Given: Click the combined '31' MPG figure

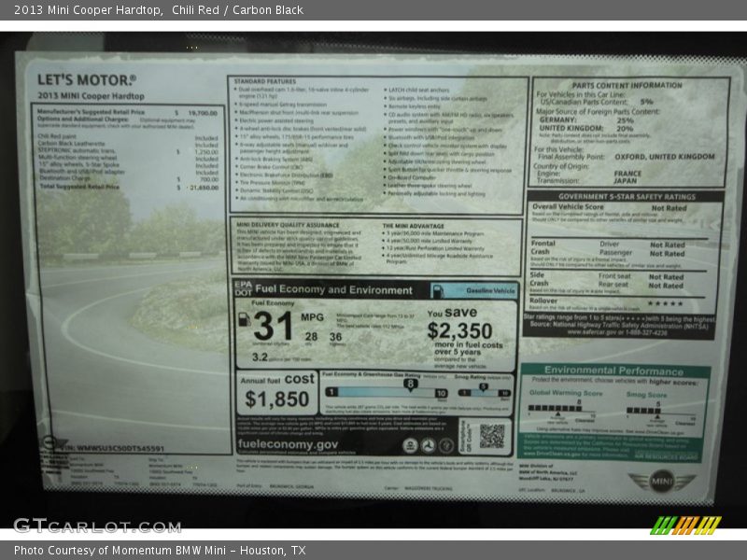Looking at the screenshot, I should click(x=273, y=327).
